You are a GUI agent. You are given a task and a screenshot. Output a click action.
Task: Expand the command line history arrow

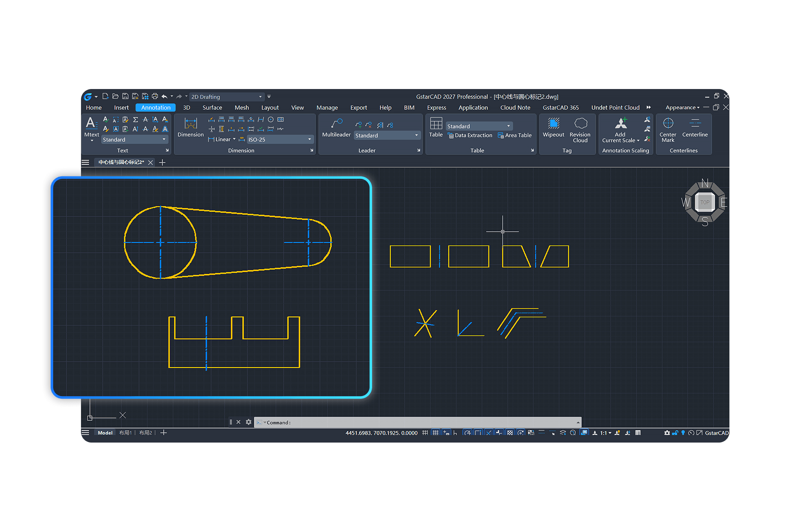click(x=578, y=422)
